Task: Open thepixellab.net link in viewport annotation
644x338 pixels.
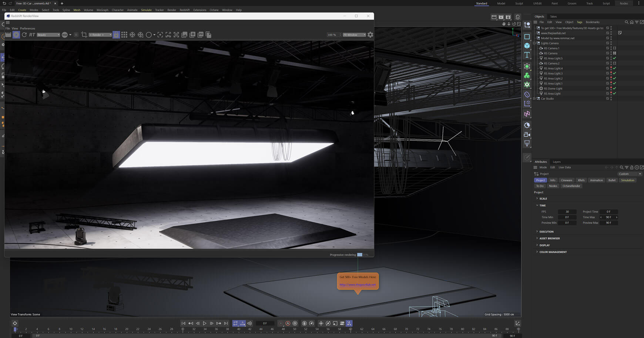Action: click(x=358, y=285)
